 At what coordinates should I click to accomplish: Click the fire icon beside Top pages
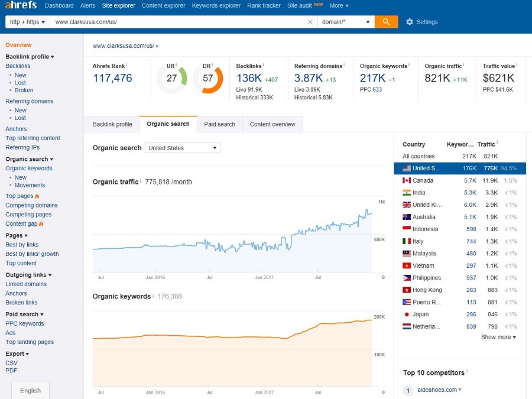tap(37, 196)
